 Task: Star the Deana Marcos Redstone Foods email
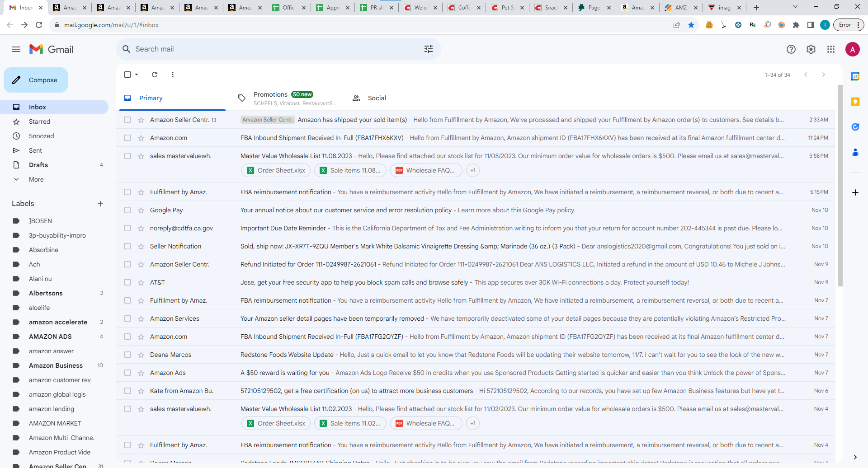141,355
